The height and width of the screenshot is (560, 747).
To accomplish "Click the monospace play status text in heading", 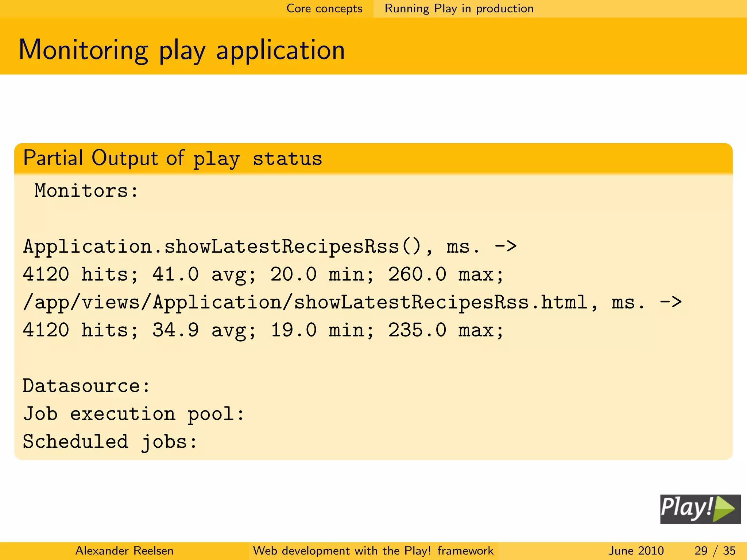I will click(258, 159).
